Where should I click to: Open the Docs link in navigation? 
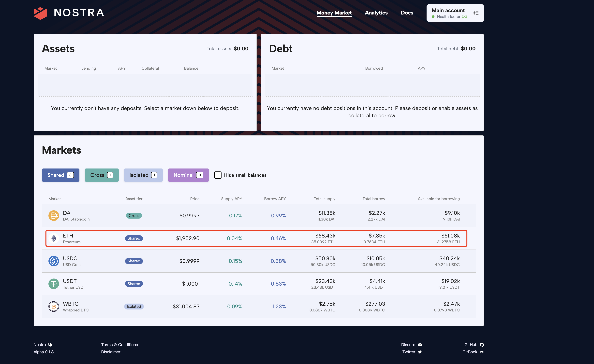(x=407, y=13)
